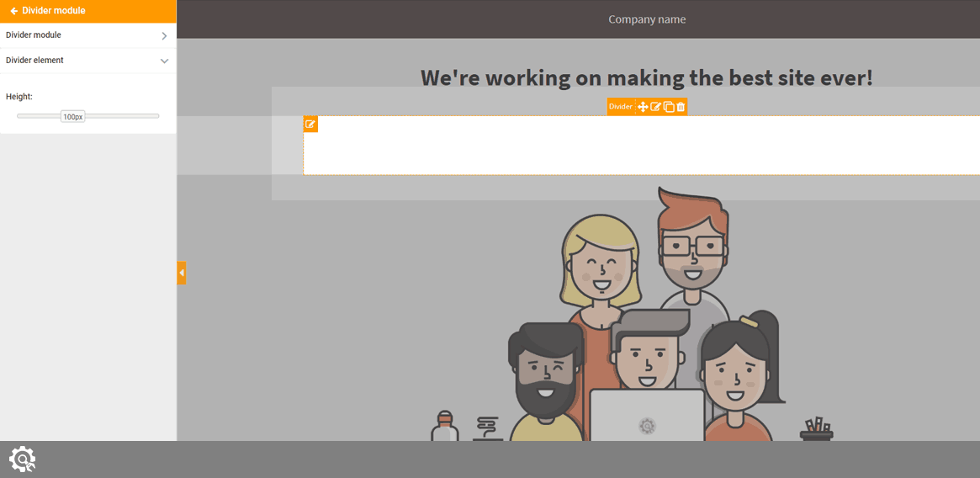Open the Divider module settings row
This screenshot has width=980, height=478.
coord(76,35)
